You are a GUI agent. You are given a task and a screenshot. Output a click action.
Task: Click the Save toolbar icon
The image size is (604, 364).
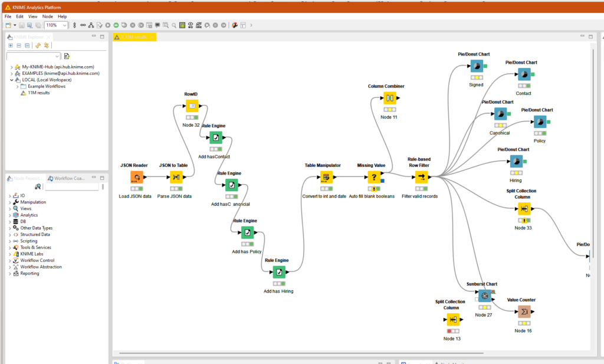pos(22,25)
